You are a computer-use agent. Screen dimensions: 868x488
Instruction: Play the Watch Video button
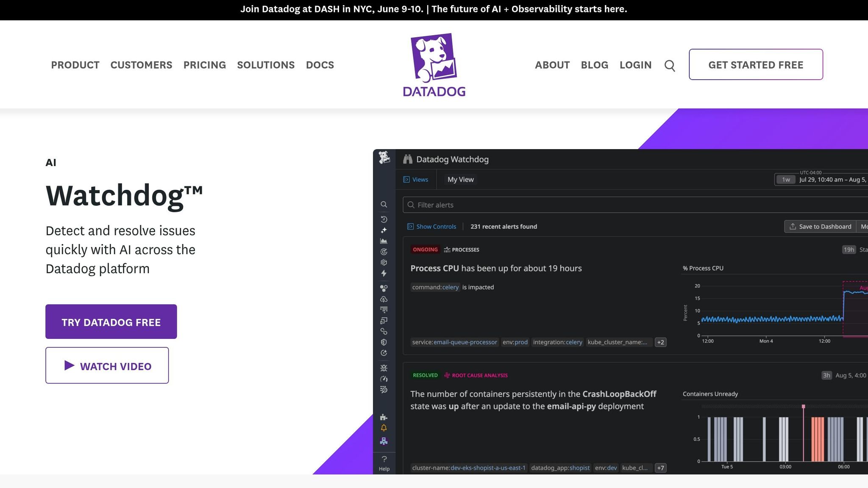[107, 366]
